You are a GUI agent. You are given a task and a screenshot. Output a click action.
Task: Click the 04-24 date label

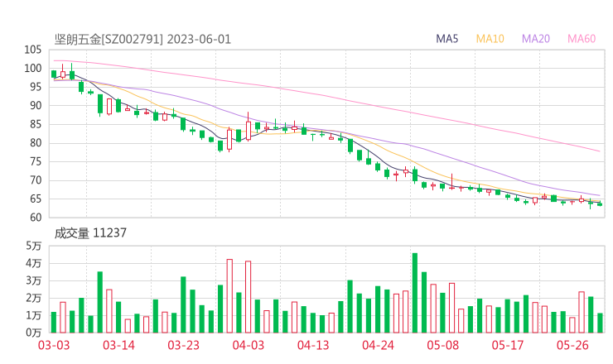click(378, 345)
